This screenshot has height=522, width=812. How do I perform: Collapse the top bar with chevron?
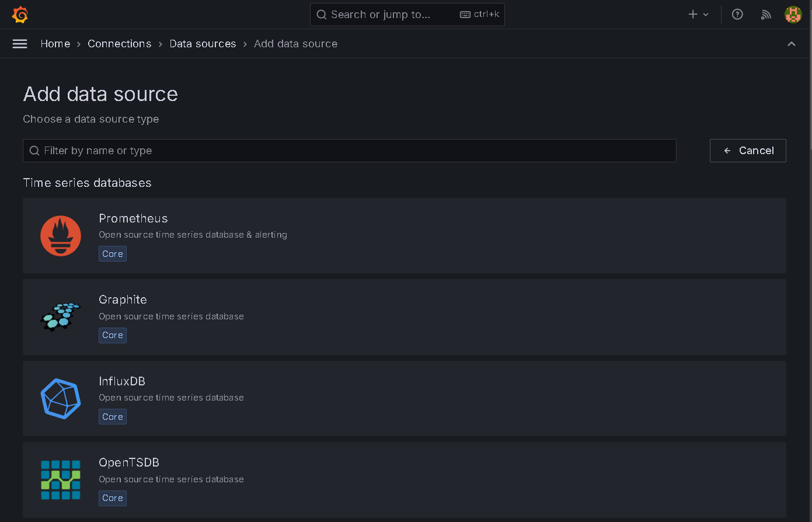(792, 44)
